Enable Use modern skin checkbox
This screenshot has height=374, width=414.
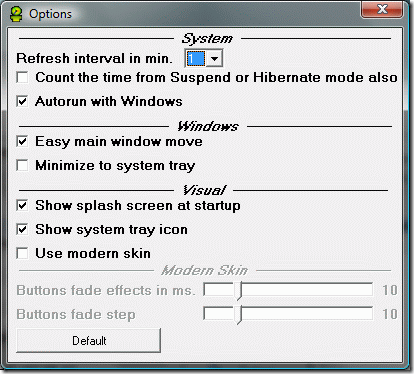coord(22,253)
